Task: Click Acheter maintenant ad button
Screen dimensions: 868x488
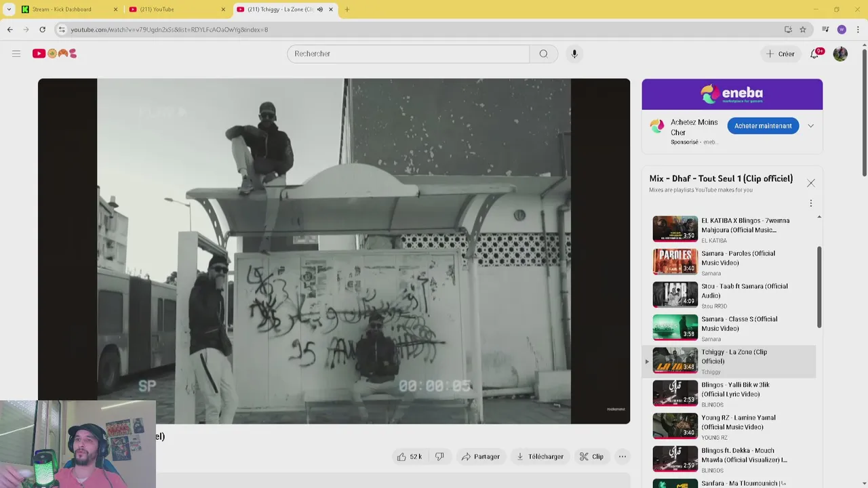Action: (763, 125)
